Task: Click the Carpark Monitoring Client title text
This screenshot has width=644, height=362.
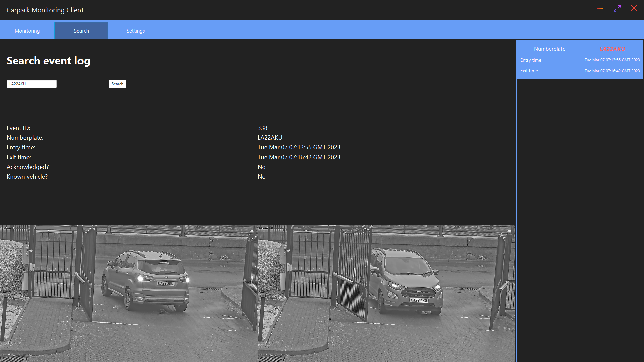Action: [x=45, y=10]
